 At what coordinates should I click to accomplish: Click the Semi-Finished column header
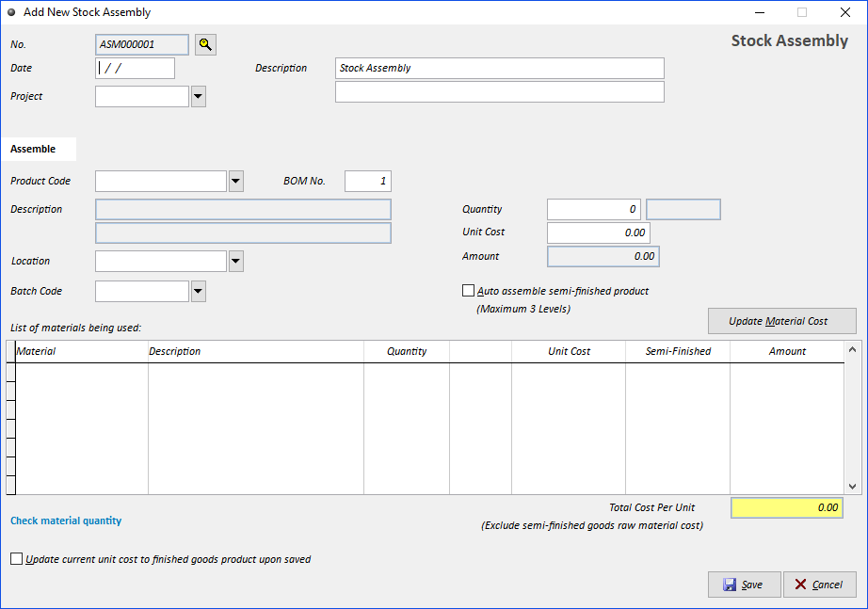pos(678,351)
